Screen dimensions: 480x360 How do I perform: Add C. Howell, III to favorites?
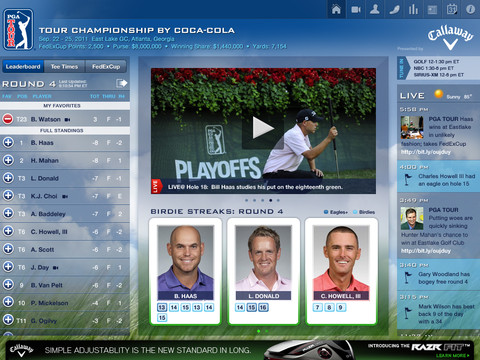(8, 231)
